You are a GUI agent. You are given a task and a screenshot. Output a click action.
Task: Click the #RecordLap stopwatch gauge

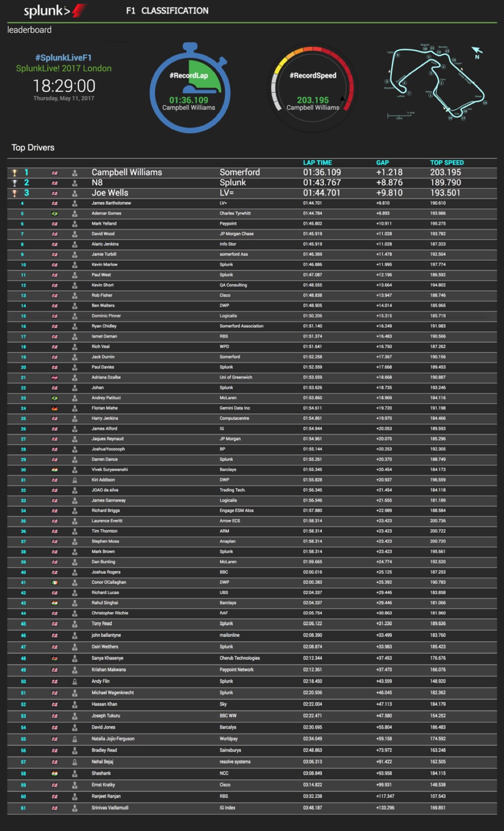(x=190, y=88)
